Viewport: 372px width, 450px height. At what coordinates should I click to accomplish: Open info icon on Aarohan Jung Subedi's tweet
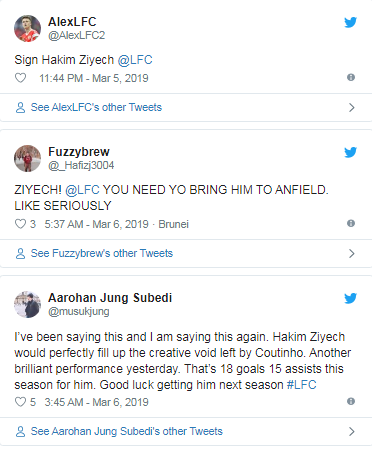click(x=351, y=401)
